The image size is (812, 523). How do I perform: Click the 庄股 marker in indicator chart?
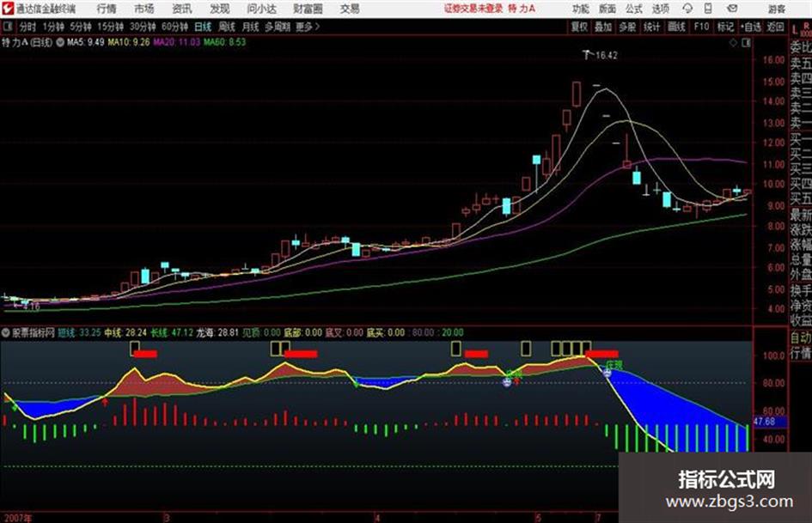tap(614, 365)
